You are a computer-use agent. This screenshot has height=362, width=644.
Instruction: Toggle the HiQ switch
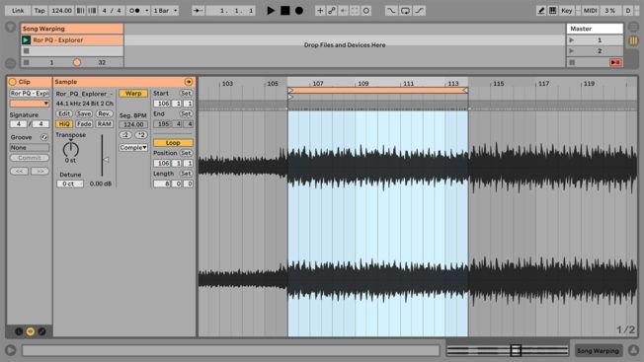(x=64, y=124)
